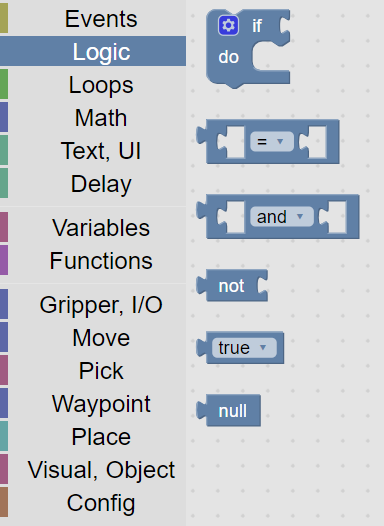The height and width of the screenshot is (526, 384).
Task: Select the equals comparison block
Action: [x=268, y=142]
